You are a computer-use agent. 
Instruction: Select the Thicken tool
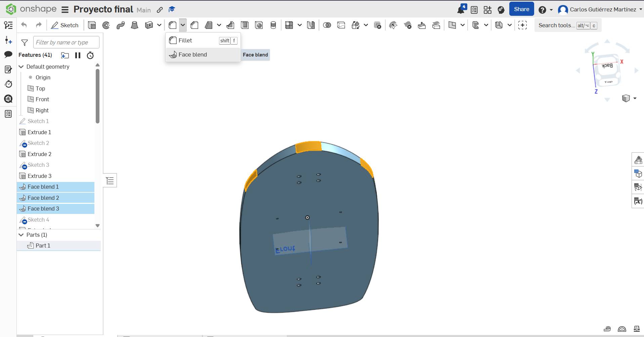click(149, 25)
